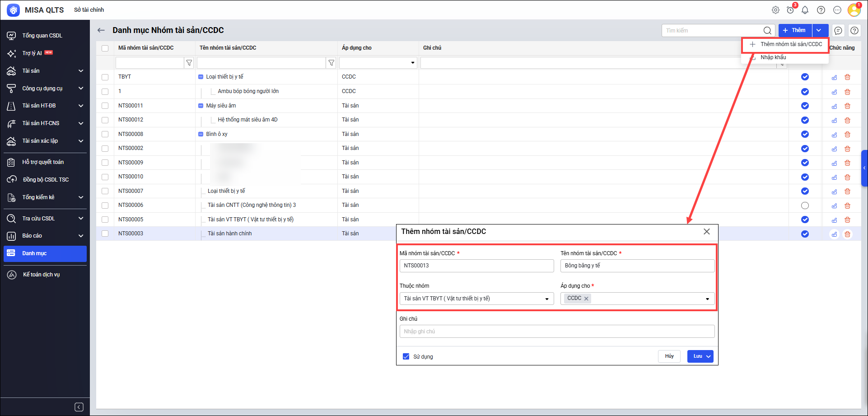Click the search magnifier icon
Image resolution: width=868 pixels, height=416 pixels.
click(767, 31)
